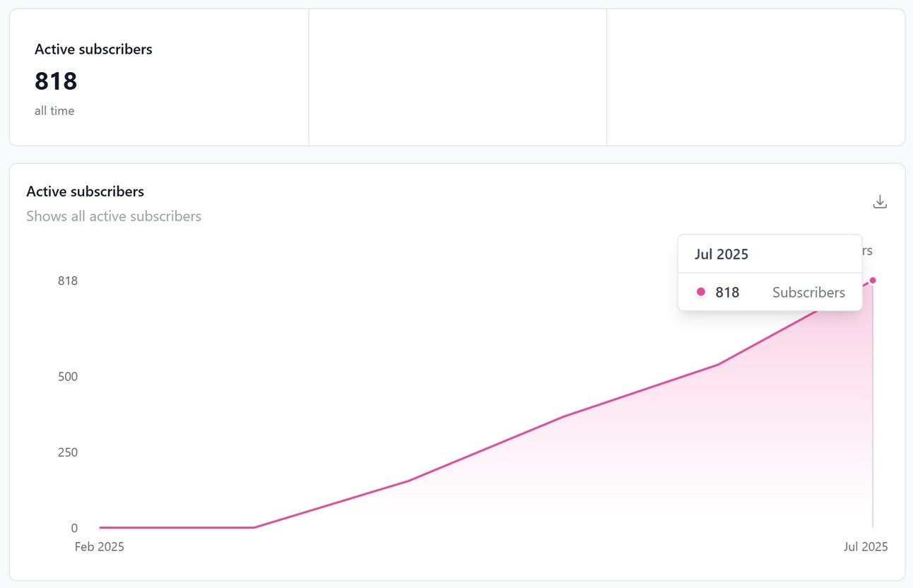The height and width of the screenshot is (588, 913).
Task: Click the 500 y-axis label
Action: point(68,377)
